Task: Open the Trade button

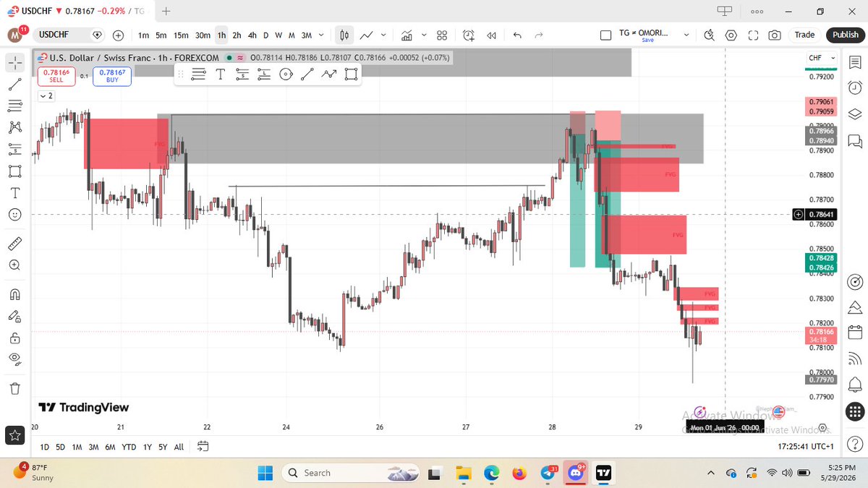Action: point(804,35)
